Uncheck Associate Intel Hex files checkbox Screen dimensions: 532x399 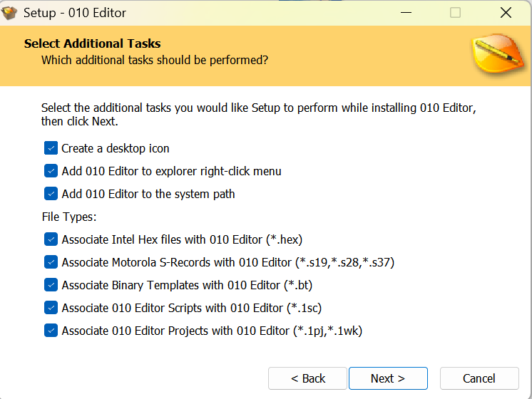click(x=51, y=239)
